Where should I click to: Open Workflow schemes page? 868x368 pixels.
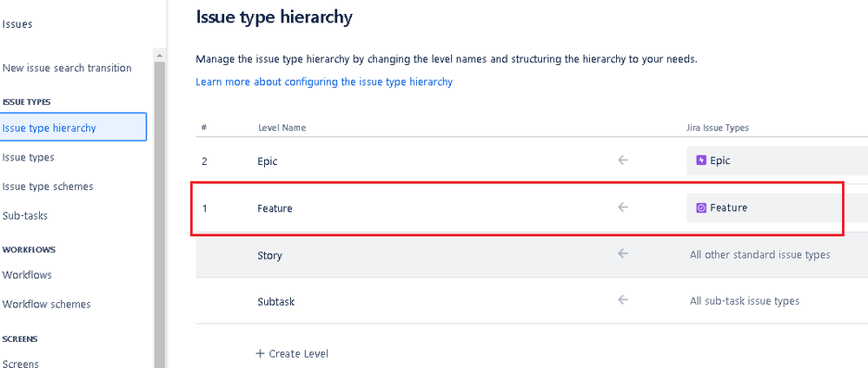click(47, 305)
